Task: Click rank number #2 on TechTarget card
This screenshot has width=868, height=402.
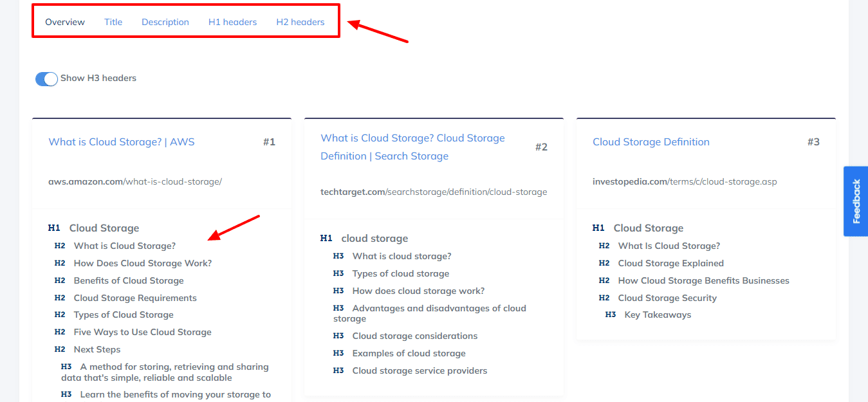Action: click(541, 147)
